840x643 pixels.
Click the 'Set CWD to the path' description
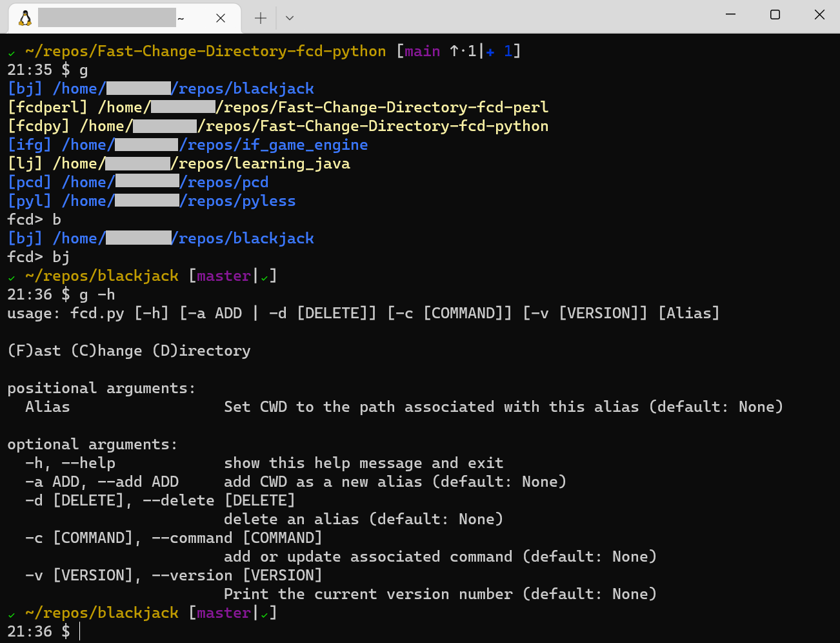coord(310,407)
